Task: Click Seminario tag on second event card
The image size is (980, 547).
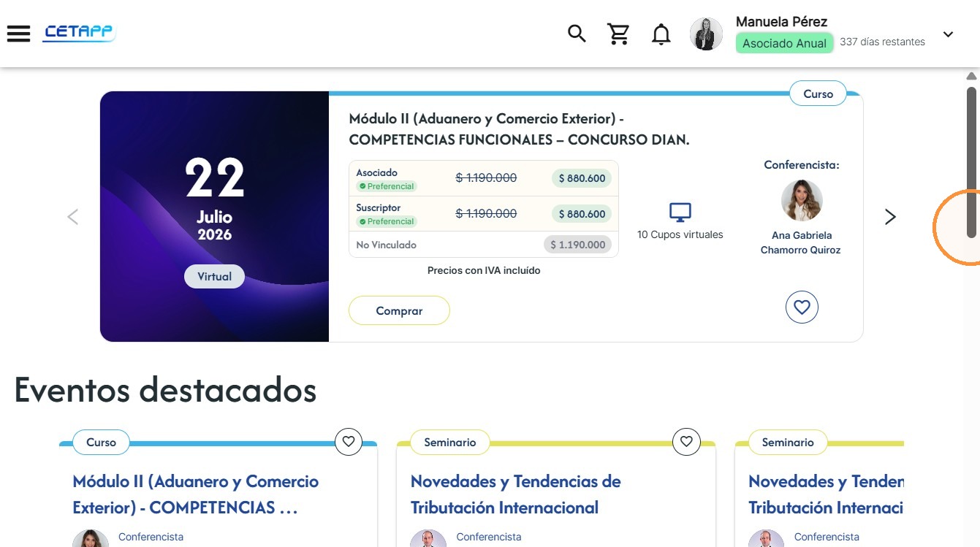Action: (x=449, y=442)
